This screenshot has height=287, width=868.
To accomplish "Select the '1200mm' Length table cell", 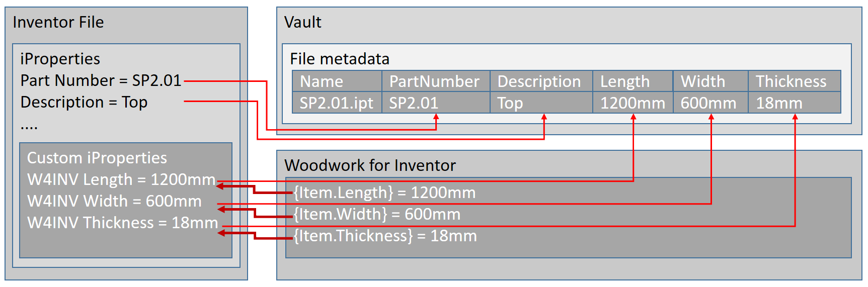I will pyautogui.click(x=633, y=103).
